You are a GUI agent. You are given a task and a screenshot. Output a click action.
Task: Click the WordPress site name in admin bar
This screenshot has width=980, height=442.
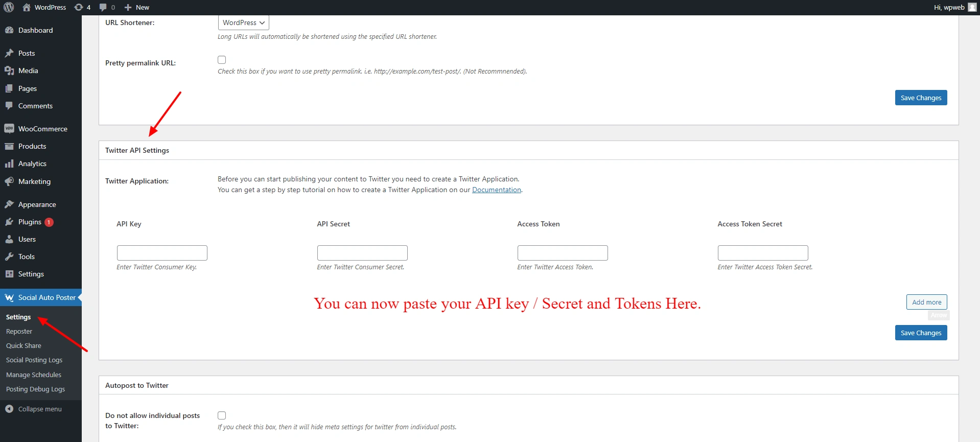(x=50, y=7)
